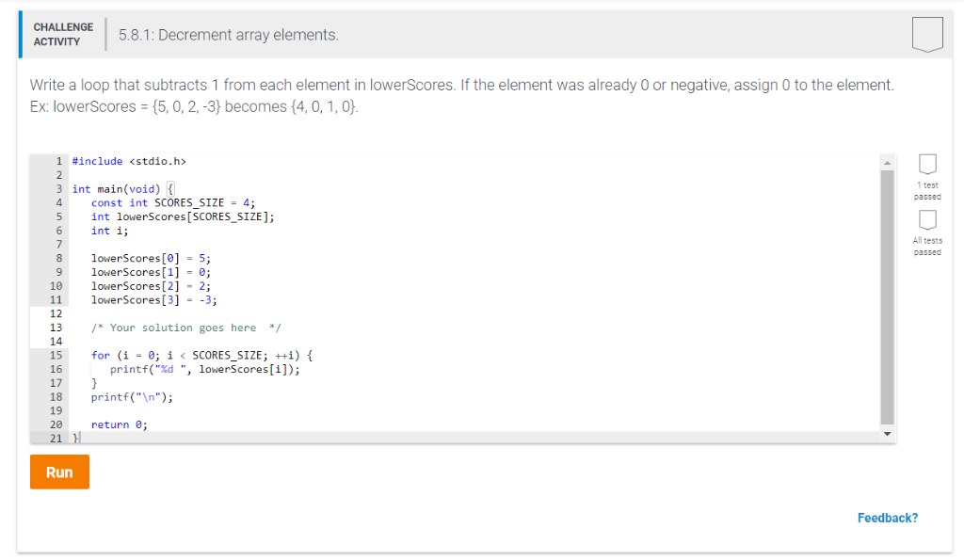This screenshot has height=560, width=964.
Task: Select the CHALLENGE ACTIVITY label badge
Action: [x=62, y=33]
